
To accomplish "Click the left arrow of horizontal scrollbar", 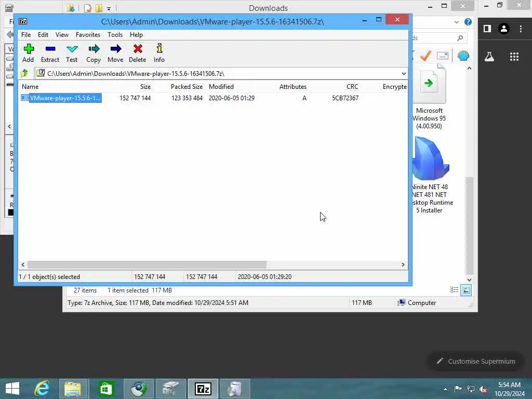I will pyautogui.click(x=23, y=264).
